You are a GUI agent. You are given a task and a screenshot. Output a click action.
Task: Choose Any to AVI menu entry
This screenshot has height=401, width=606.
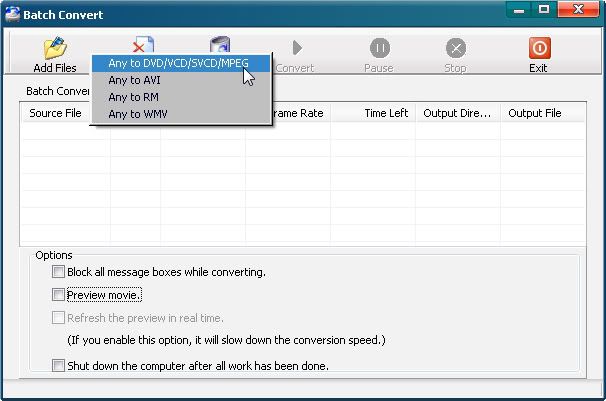(x=134, y=80)
